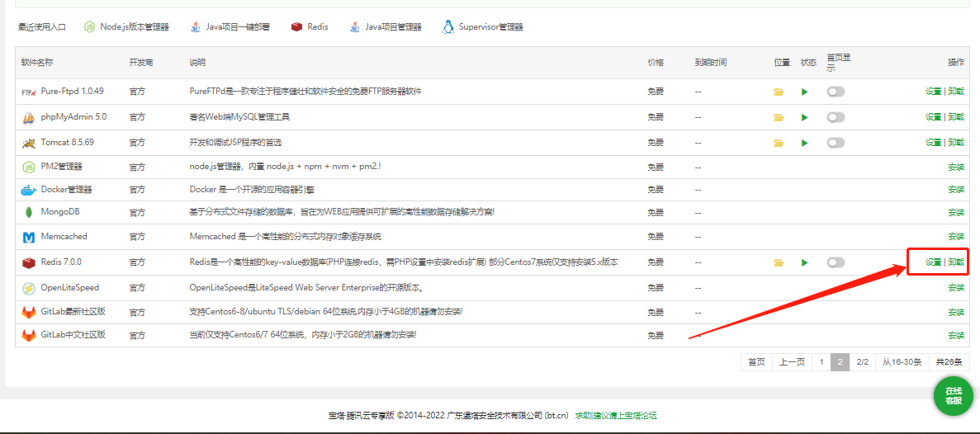This screenshot has height=434, width=980.
Task: Click the phpMyAdmin running status play icon
Action: click(805, 117)
